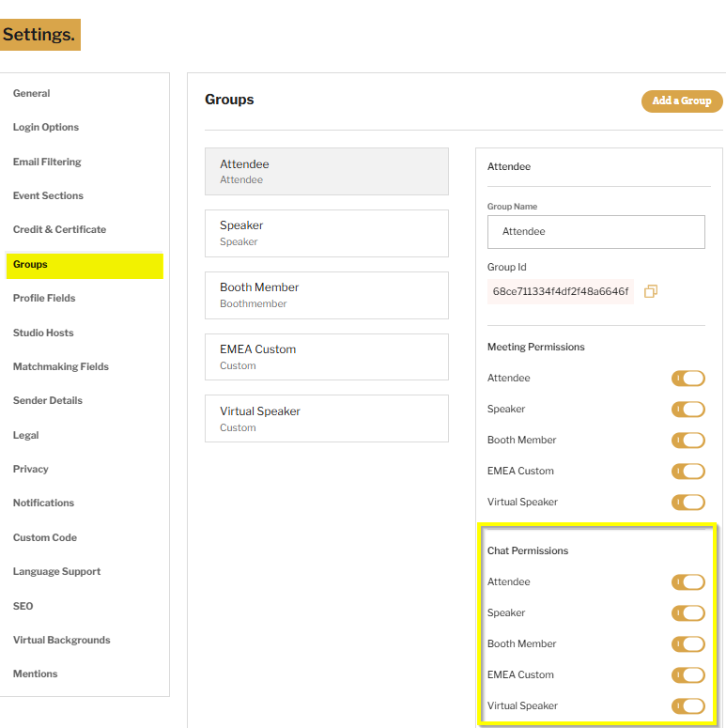Open Event Sections settings
The height and width of the screenshot is (728, 726).
(48, 195)
